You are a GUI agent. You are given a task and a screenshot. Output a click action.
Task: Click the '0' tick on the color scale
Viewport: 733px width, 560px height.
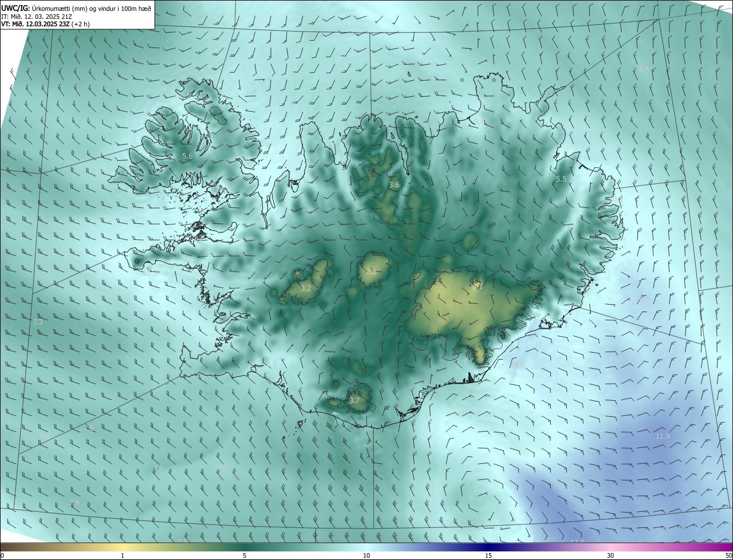pos(2,555)
